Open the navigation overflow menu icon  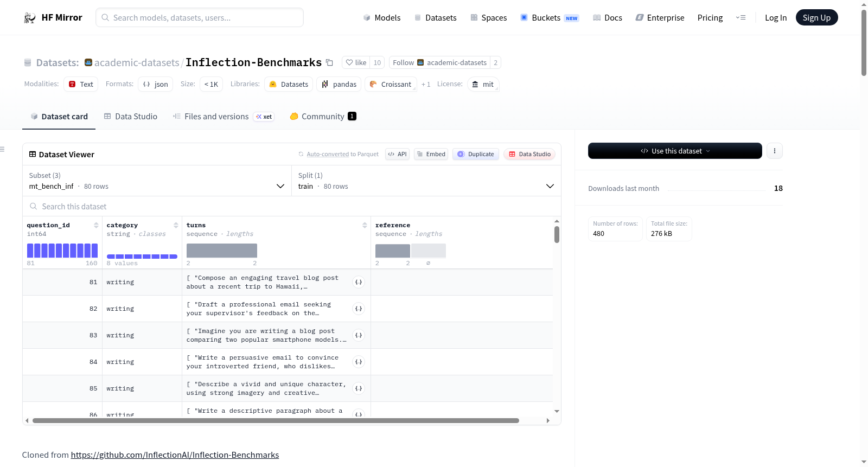741,17
